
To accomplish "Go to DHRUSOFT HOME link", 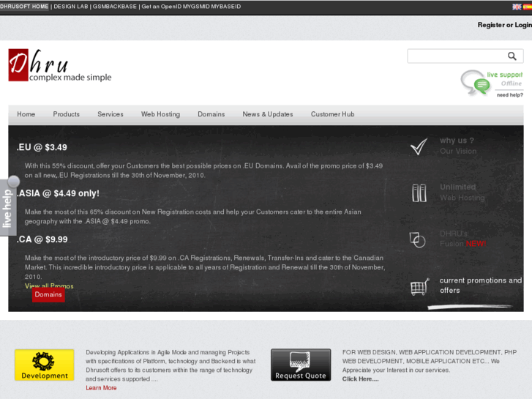I will pyautogui.click(x=24, y=7).
